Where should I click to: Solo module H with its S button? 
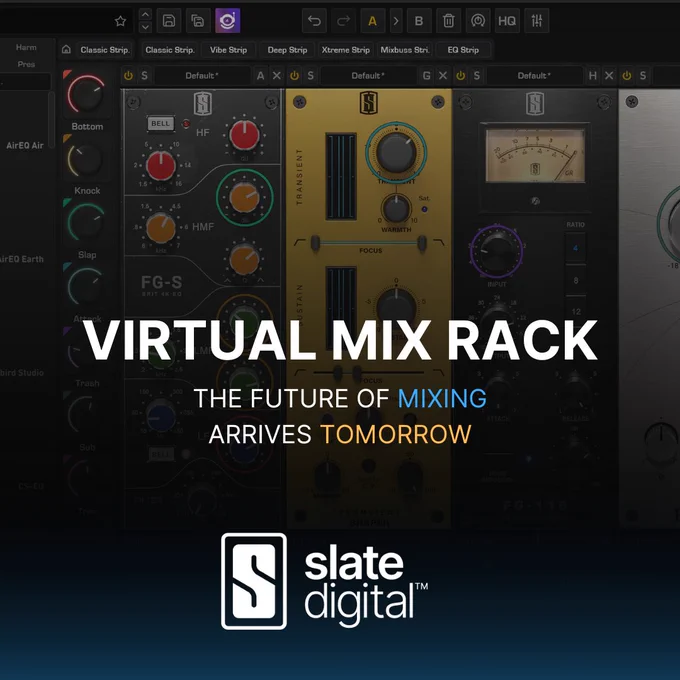(477, 75)
